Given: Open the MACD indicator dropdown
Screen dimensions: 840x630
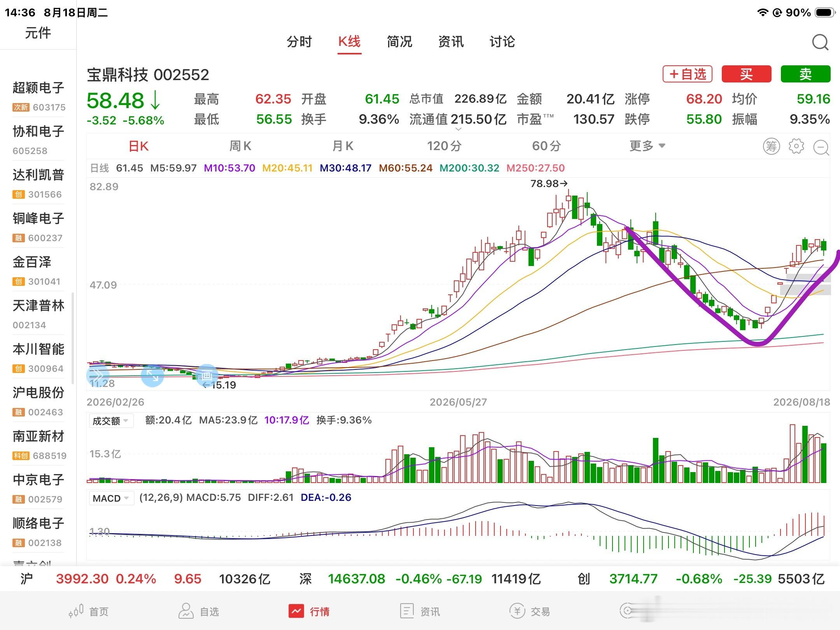Looking at the screenshot, I should (x=111, y=498).
